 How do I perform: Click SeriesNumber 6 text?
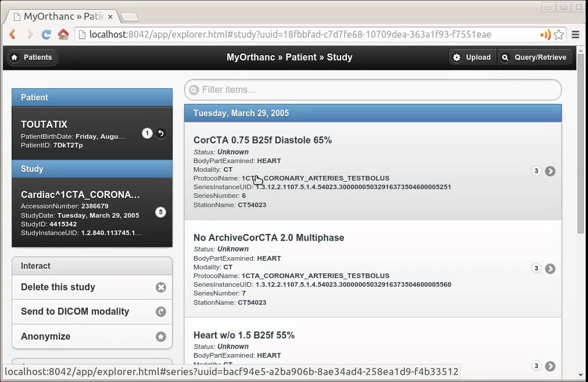tap(220, 196)
